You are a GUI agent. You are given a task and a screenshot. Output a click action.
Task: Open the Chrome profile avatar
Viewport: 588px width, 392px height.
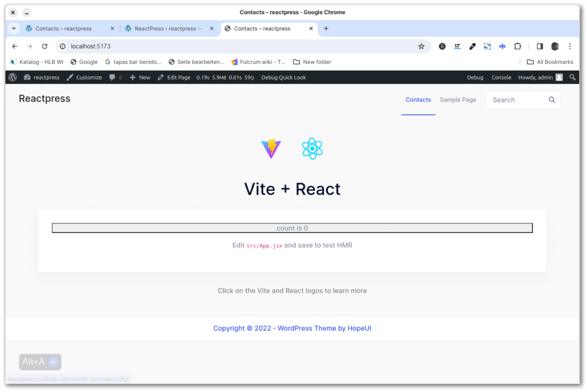555,46
